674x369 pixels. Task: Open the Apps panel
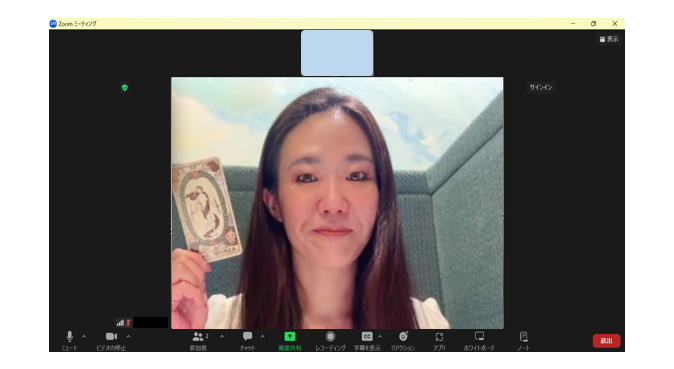(x=439, y=341)
